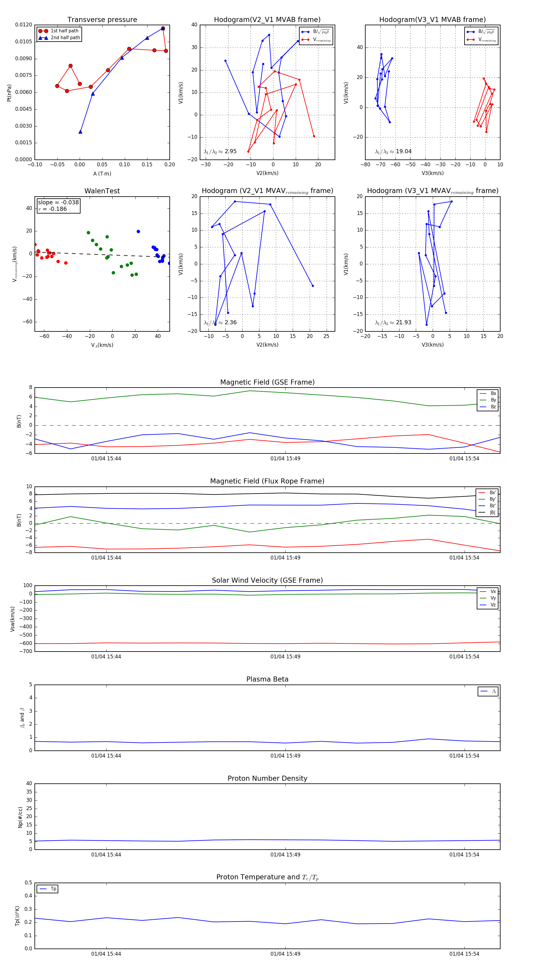
Task: Click the 'Tp' legend entry
Action: click(48, 889)
